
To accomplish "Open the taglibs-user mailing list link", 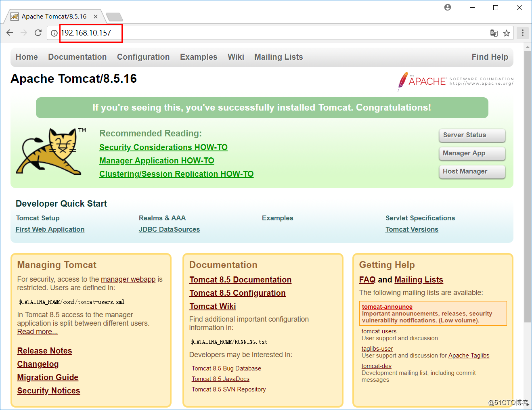I will click(x=377, y=349).
